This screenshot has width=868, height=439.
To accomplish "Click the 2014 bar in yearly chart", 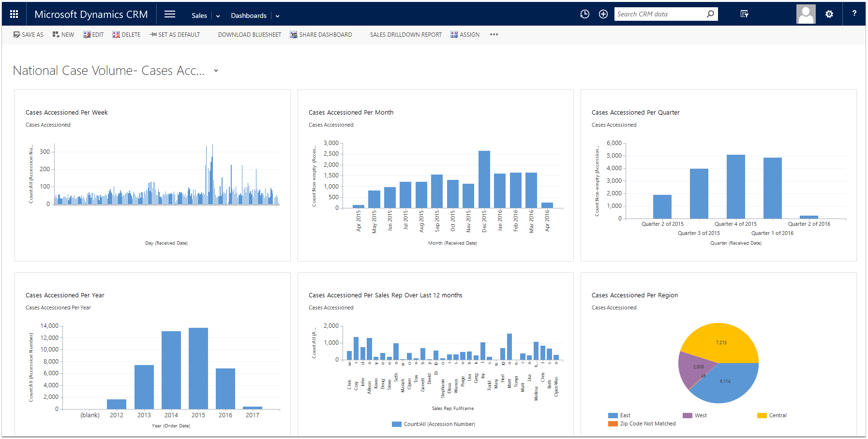I will tap(171, 370).
